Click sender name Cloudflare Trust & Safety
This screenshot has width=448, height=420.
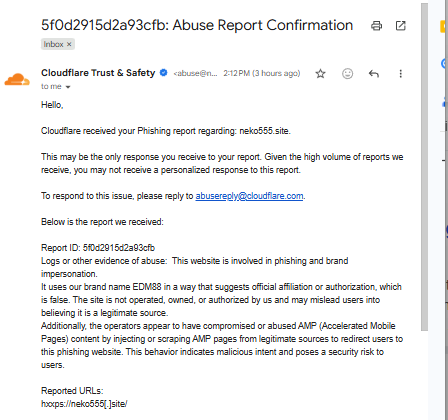tap(98, 73)
